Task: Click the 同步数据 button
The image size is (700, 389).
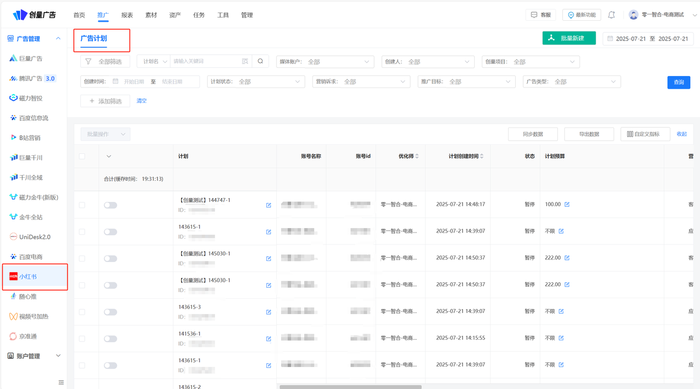Action: (533, 134)
